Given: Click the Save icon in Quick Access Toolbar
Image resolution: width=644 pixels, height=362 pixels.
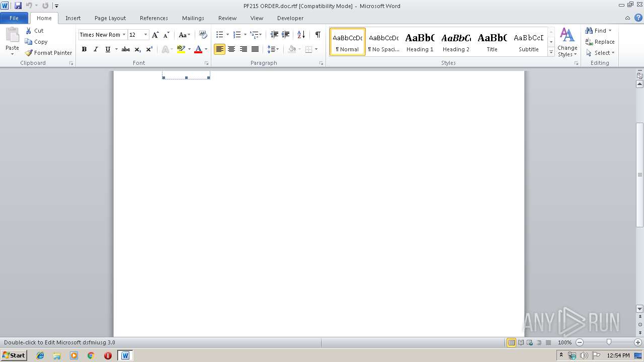Looking at the screenshot, I should (x=18, y=6).
